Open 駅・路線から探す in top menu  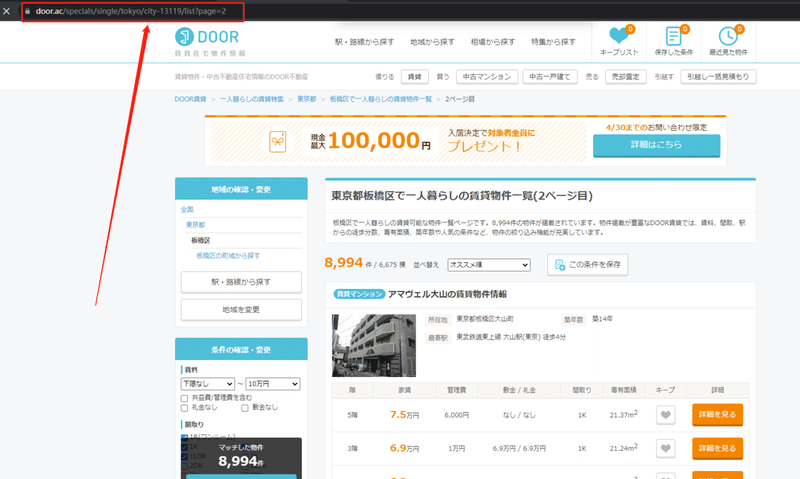(364, 42)
